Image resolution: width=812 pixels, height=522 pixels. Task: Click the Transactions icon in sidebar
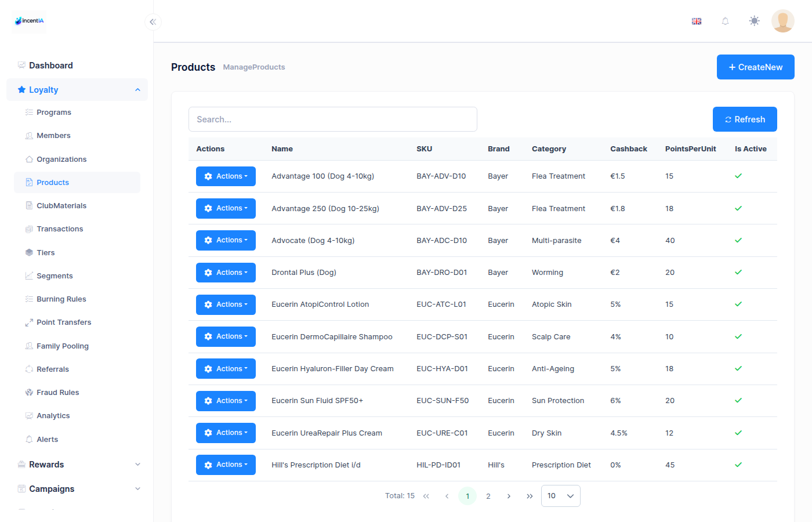(29, 229)
